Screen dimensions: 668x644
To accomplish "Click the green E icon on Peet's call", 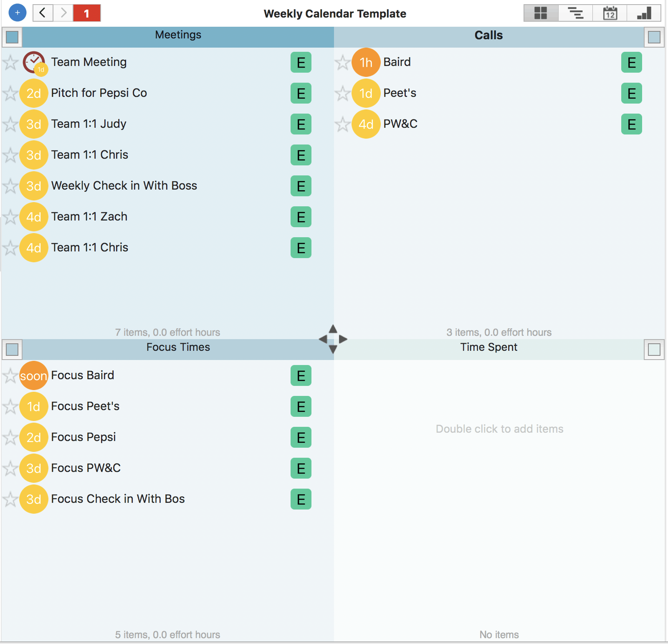I will point(632,93).
